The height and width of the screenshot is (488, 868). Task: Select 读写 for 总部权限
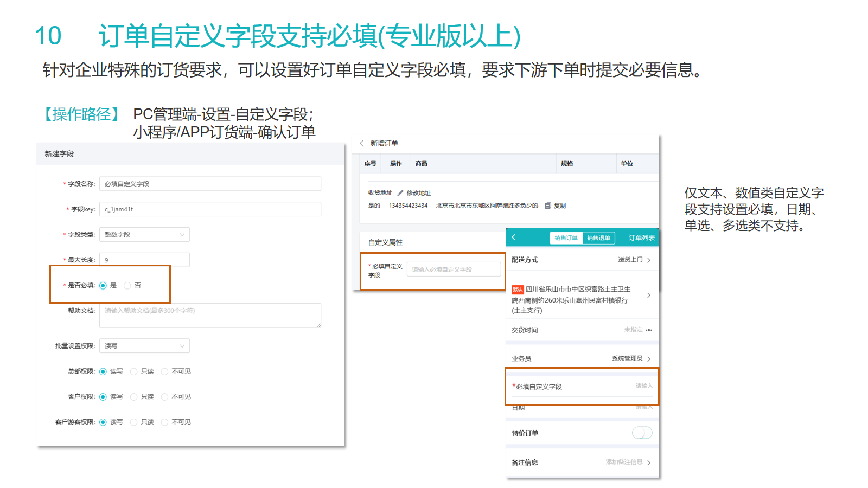click(103, 371)
